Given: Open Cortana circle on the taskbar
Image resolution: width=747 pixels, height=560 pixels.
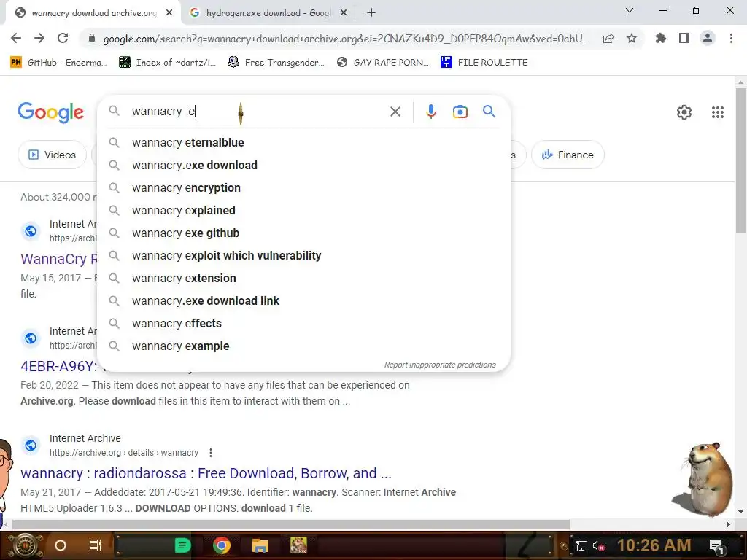Looking at the screenshot, I should (61, 545).
